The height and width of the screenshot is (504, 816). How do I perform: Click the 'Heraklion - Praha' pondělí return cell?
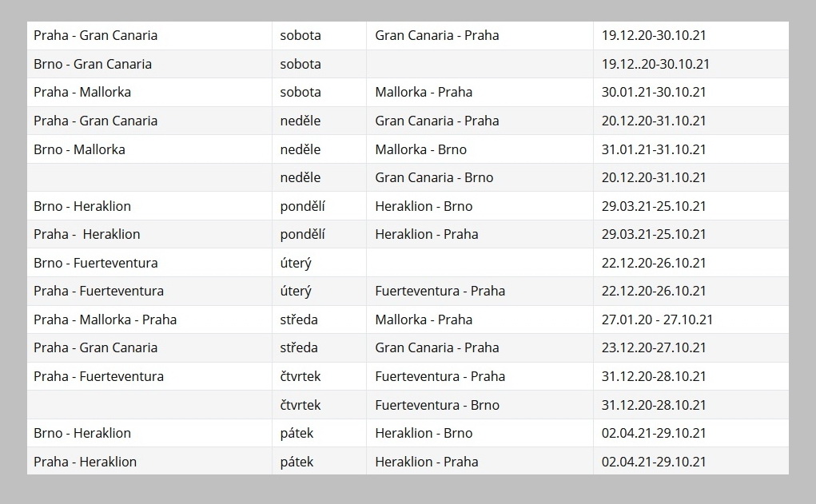480,234
